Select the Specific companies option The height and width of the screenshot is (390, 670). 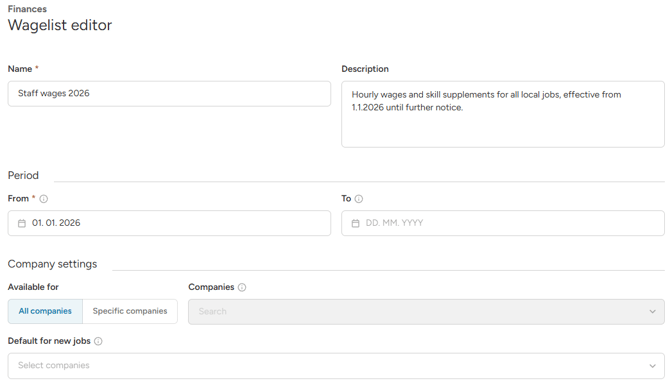click(130, 311)
